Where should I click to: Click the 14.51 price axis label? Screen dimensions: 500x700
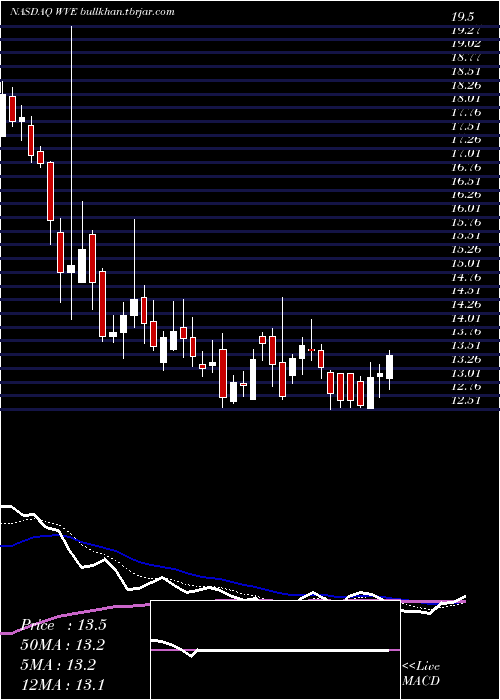pos(466,290)
